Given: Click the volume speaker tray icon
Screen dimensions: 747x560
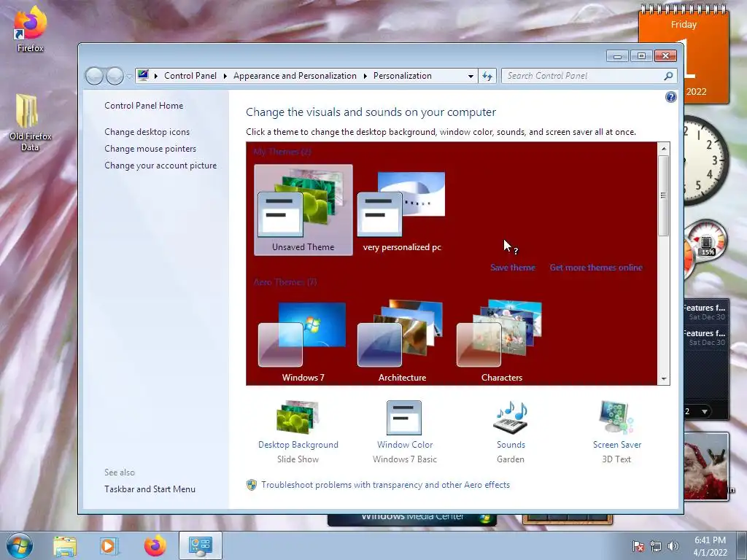Looking at the screenshot, I should pos(673,546).
